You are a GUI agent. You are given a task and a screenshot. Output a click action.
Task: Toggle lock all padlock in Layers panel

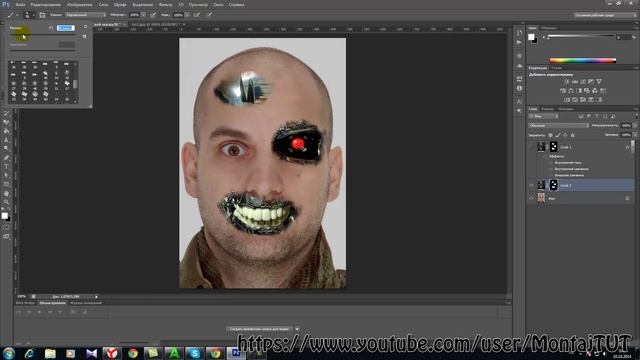(573, 135)
